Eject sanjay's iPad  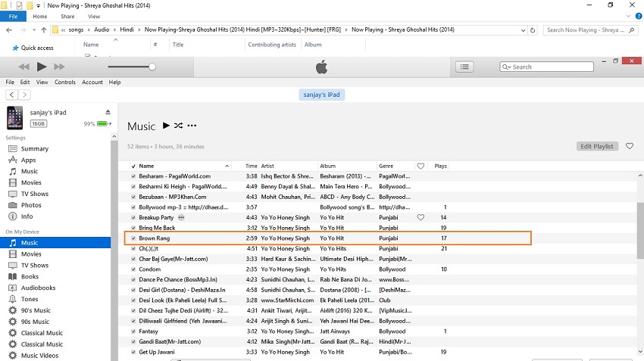point(108,112)
